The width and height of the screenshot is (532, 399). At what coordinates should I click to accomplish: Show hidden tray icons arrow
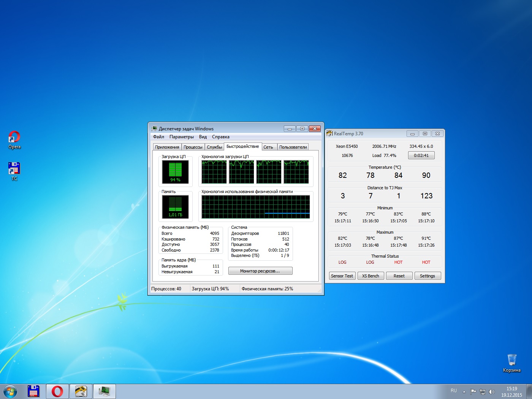click(x=464, y=391)
